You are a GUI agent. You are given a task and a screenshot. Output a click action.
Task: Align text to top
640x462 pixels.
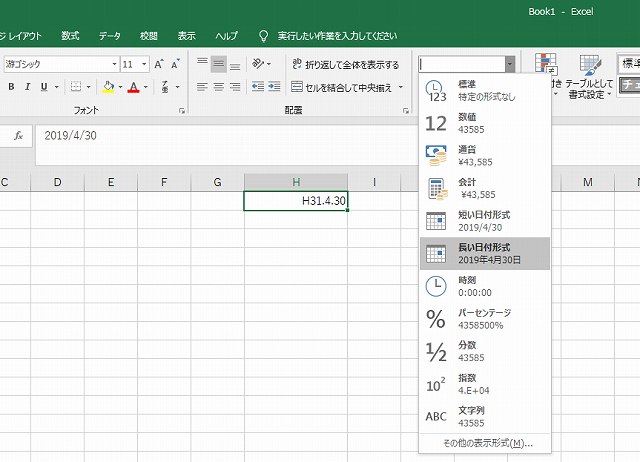202,64
